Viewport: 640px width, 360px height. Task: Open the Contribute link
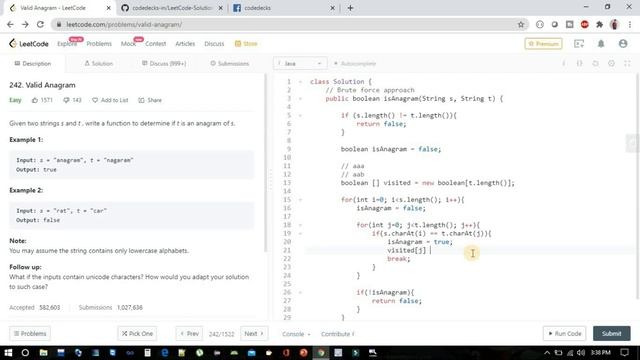337,334
